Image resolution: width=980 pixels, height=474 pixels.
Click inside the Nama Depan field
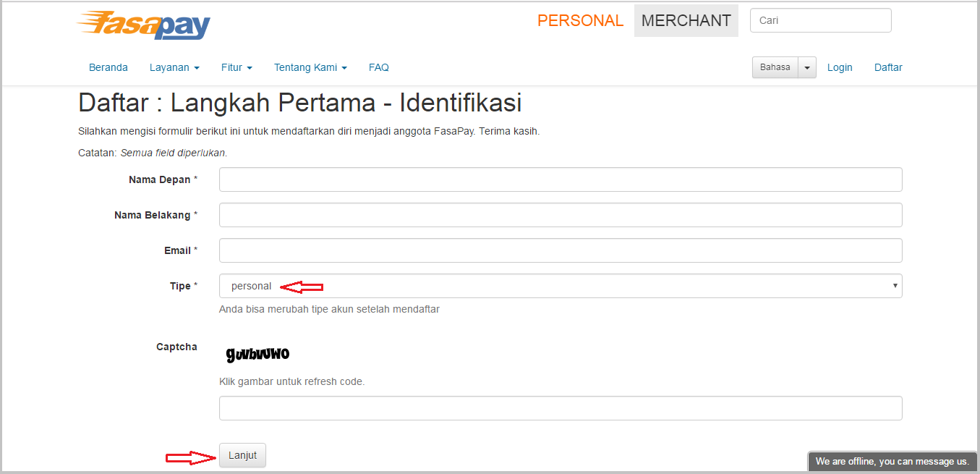click(x=561, y=179)
